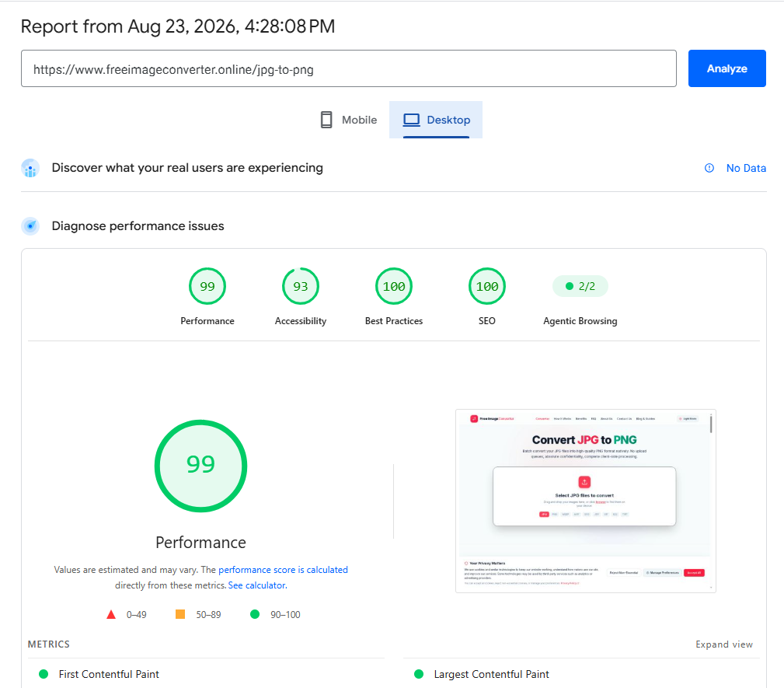Click the green circle 90–100 legend icon
Screen dimensions: 784x688
(x=255, y=614)
